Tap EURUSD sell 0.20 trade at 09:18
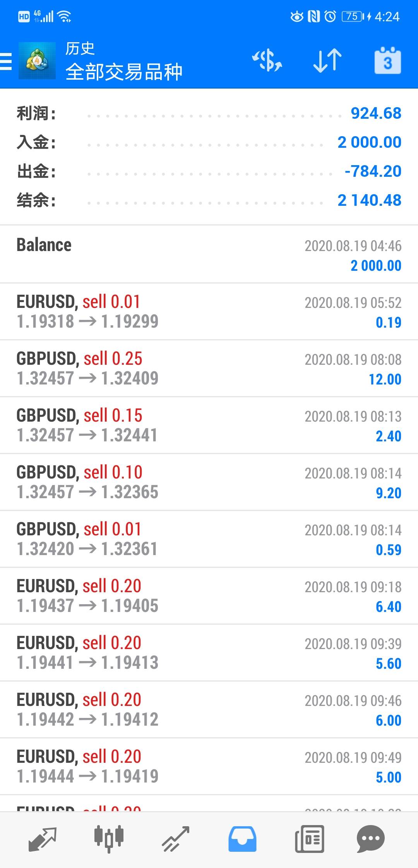Screen dimensions: 418x868 [209, 596]
